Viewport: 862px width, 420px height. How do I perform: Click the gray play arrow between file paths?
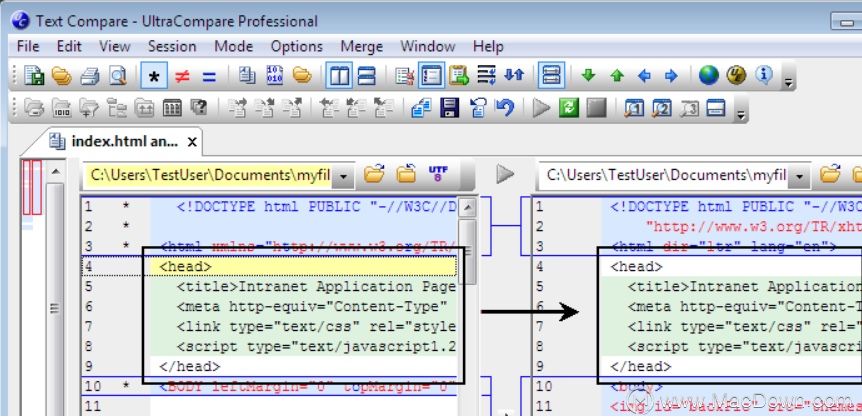[x=505, y=174]
